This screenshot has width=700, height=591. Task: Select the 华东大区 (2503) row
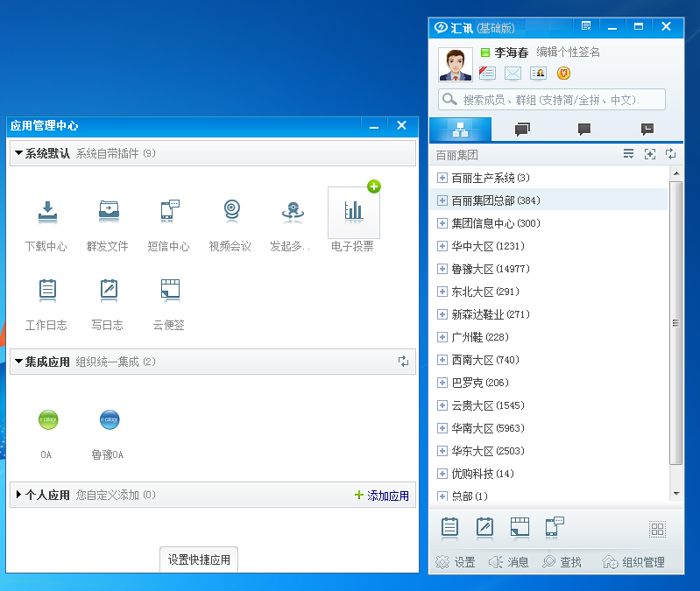[548, 451]
